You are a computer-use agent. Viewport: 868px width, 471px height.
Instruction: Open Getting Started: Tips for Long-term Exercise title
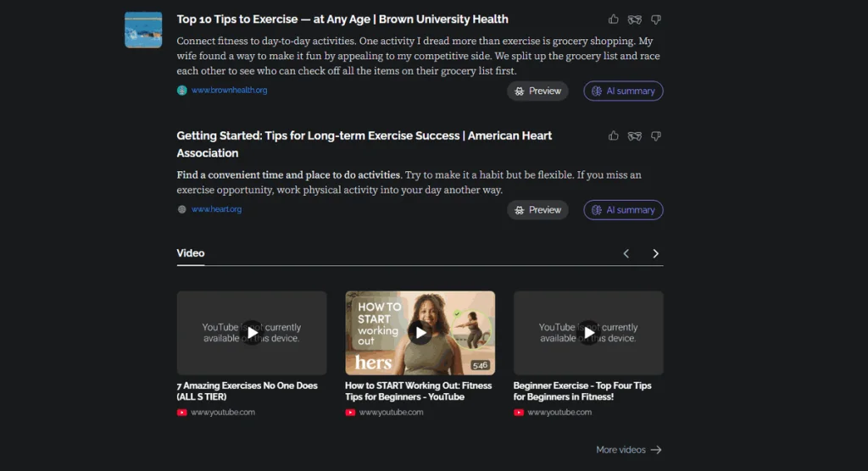[364, 144]
